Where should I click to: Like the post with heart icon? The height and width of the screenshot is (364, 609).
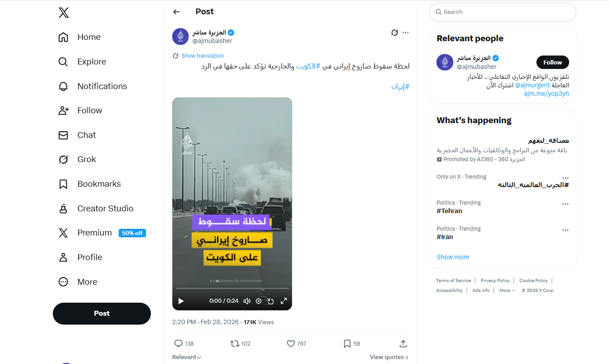pyautogui.click(x=291, y=343)
